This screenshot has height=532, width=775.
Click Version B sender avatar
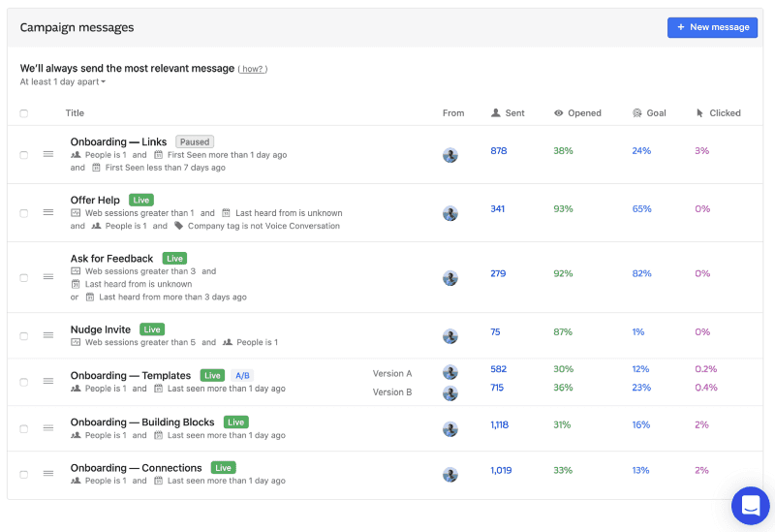pos(450,392)
